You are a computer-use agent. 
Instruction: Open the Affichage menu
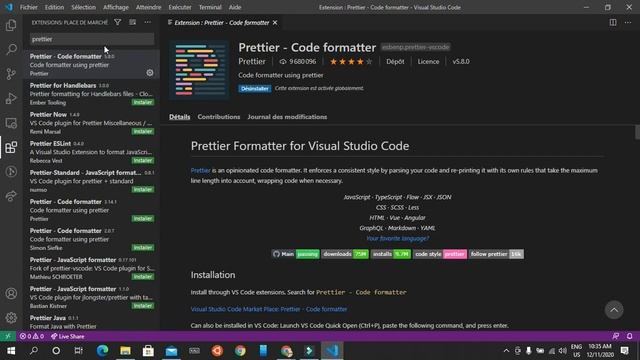pyautogui.click(x=116, y=7)
